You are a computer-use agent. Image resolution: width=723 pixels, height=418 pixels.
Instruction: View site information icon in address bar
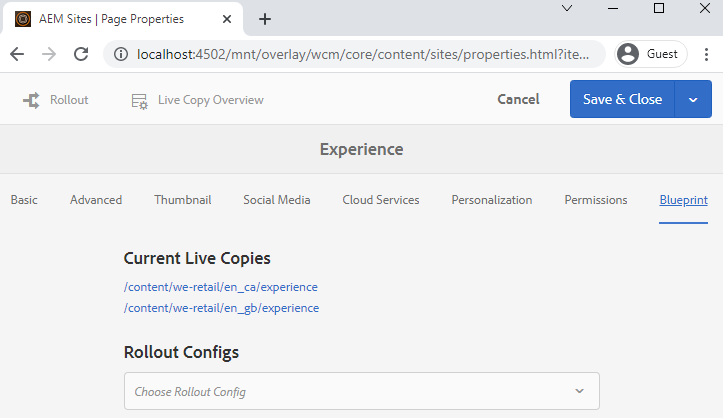point(121,54)
